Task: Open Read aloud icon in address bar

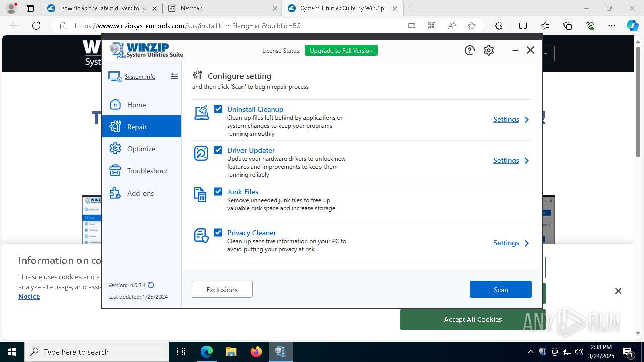Action: coord(452,26)
